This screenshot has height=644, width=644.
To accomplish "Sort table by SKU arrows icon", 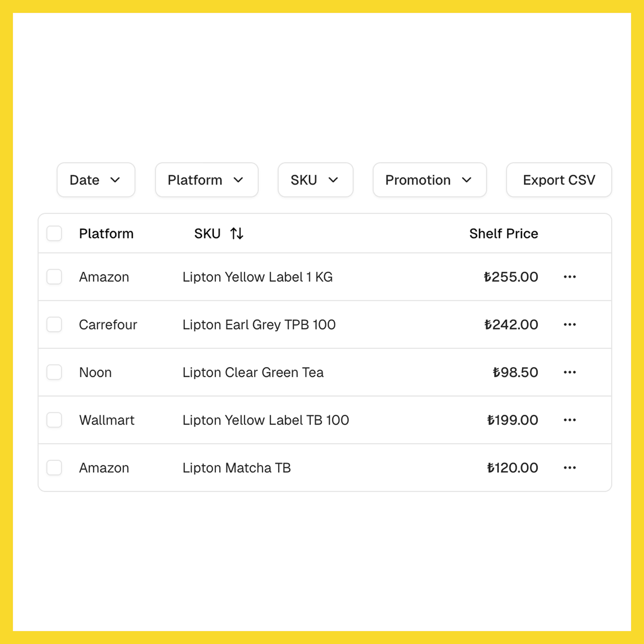I will pyautogui.click(x=237, y=234).
